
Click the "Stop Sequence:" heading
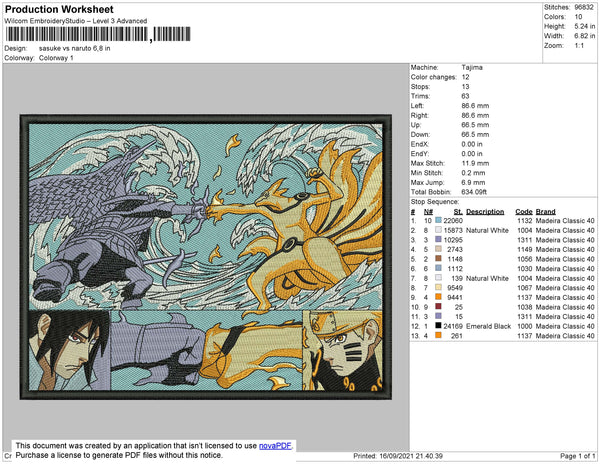pos(435,202)
